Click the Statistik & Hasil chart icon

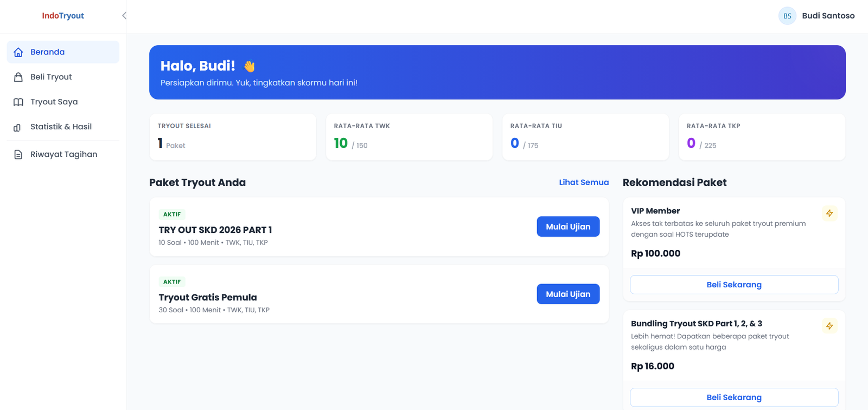17,128
